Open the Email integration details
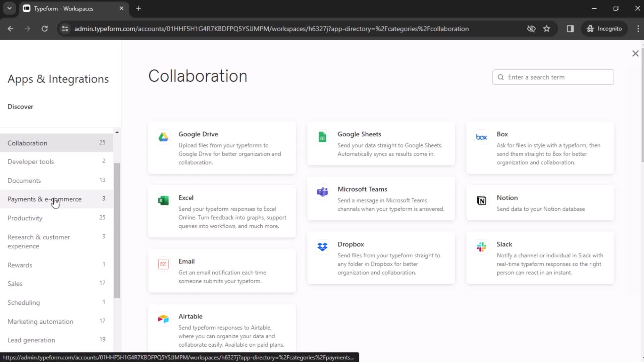 click(223, 270)
